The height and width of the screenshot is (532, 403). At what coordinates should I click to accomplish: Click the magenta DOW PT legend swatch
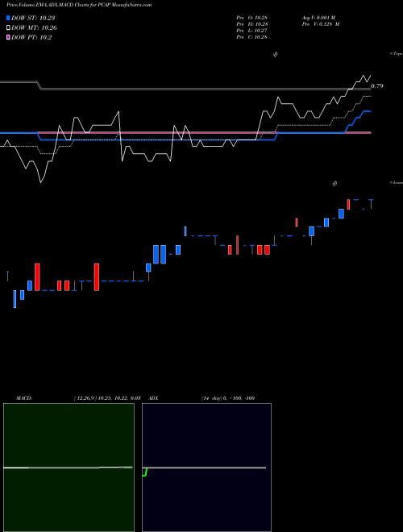click(9, 37)
